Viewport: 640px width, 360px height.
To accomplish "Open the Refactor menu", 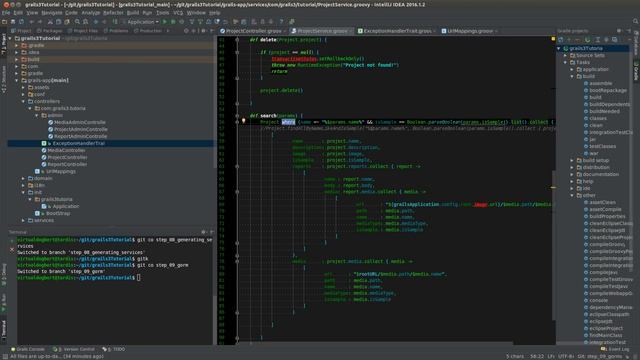I will pyautogui.click(x=113, y=13).
